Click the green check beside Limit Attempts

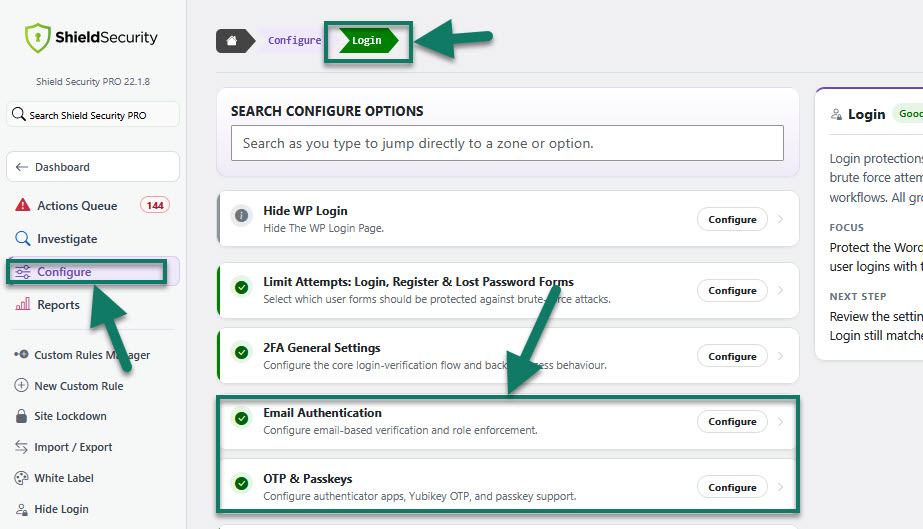click(241, 287)
